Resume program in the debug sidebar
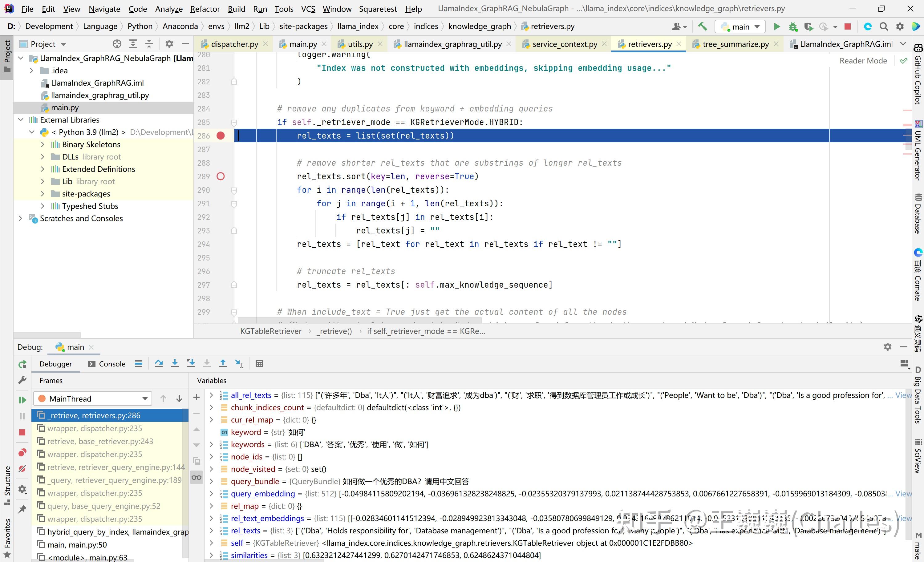This screenshot has width=924, height=562. (x=22, y=400)
